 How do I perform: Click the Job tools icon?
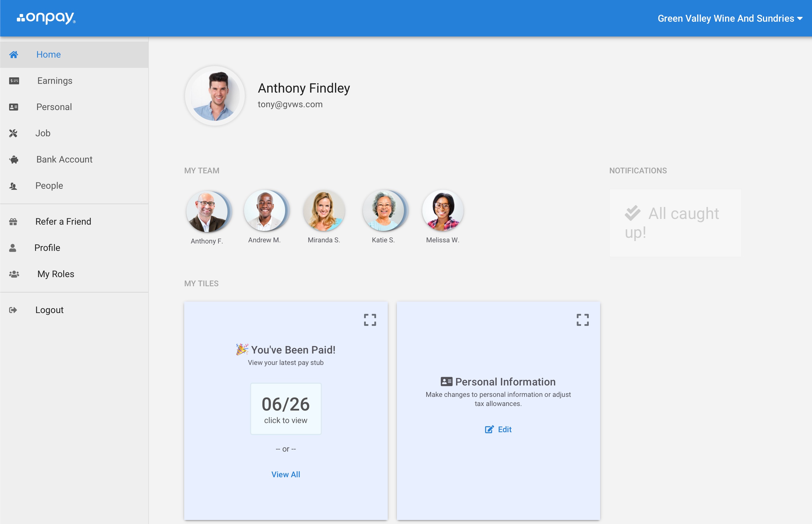click(13, 133)
